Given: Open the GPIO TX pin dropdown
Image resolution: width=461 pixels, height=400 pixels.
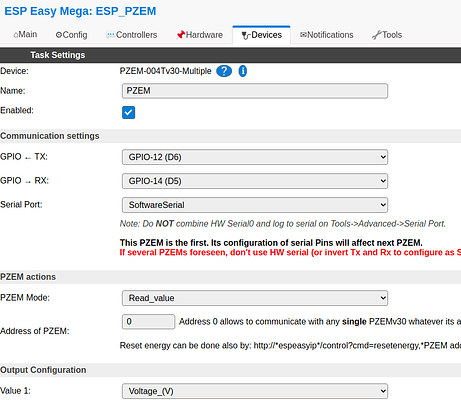Looking at the screenshot, I should pos(255,157).
